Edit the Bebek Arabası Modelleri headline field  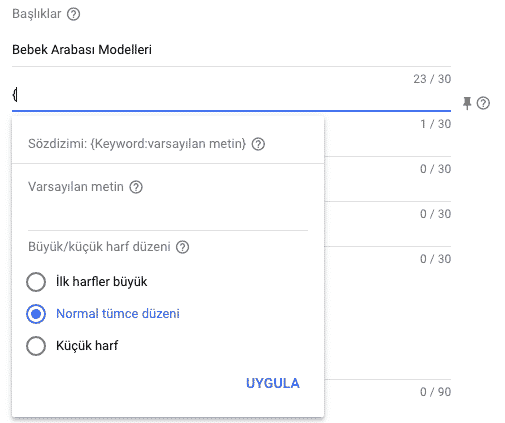click(231, 50)
